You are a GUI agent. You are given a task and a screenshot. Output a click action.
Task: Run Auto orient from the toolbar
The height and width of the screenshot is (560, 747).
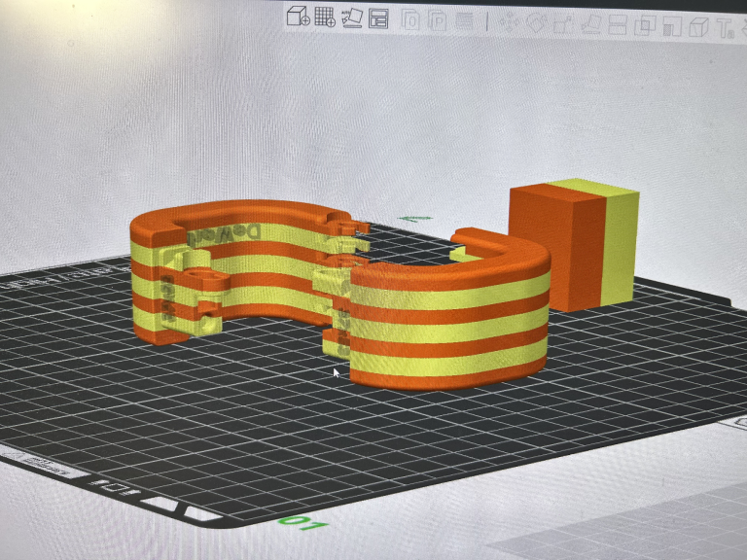[x=352, y=17]
